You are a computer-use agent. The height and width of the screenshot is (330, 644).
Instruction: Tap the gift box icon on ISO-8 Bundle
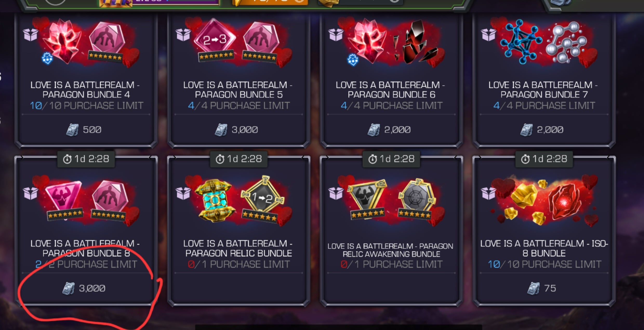[488, 193]
